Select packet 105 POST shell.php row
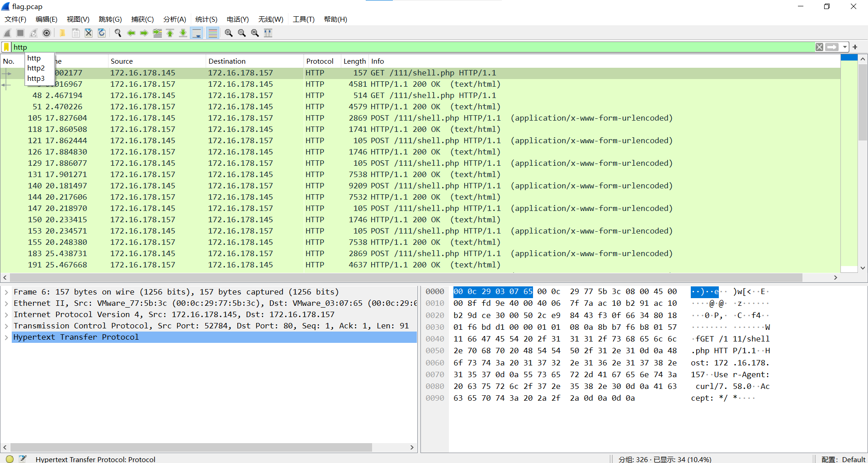The height and width of the screenshot is (463, 868). click(420, 118)
